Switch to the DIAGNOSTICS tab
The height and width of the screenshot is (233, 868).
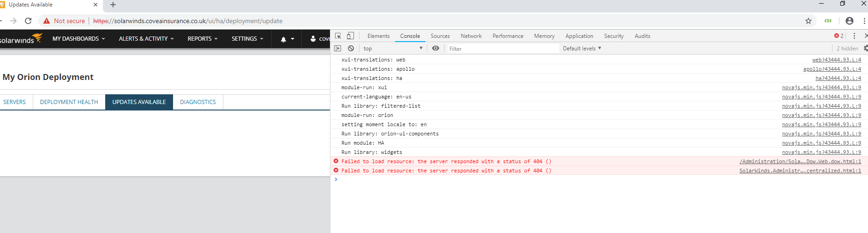(198, 102)
